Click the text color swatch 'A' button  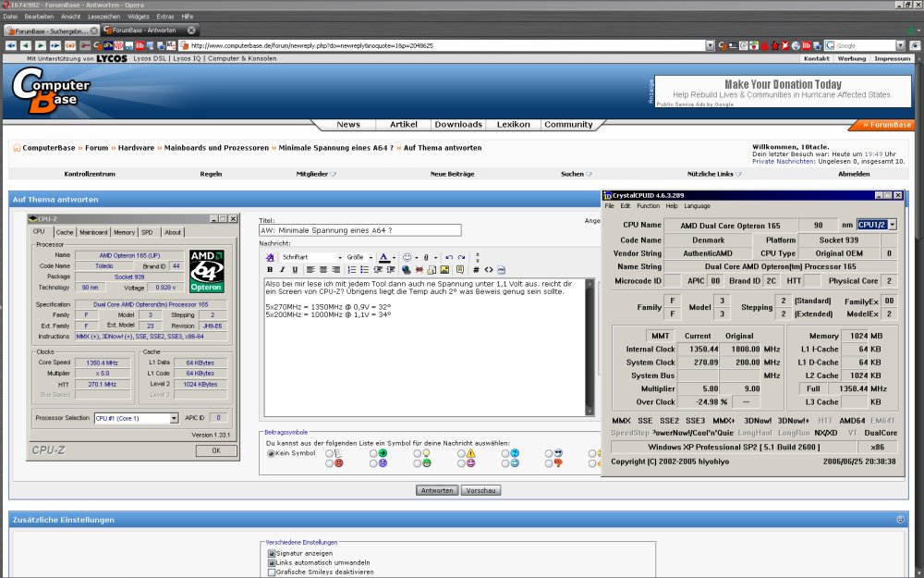[384, 257]
